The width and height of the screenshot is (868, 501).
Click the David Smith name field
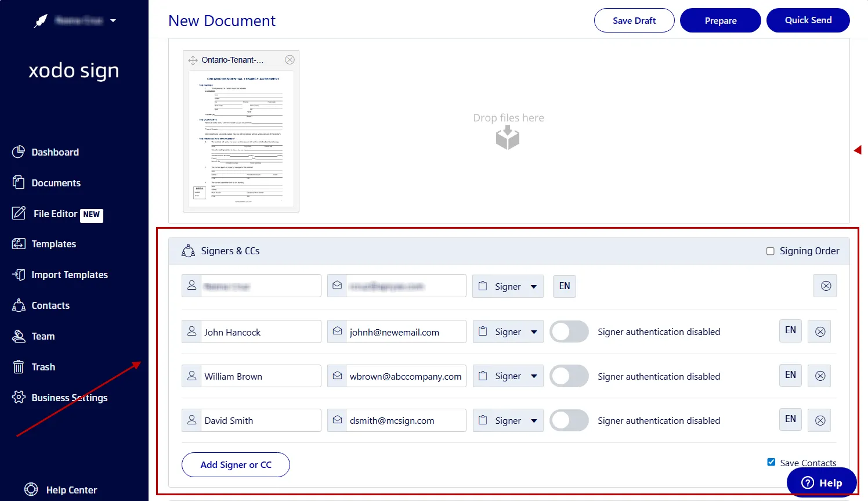pyautogui.click(x=261, y=420)
